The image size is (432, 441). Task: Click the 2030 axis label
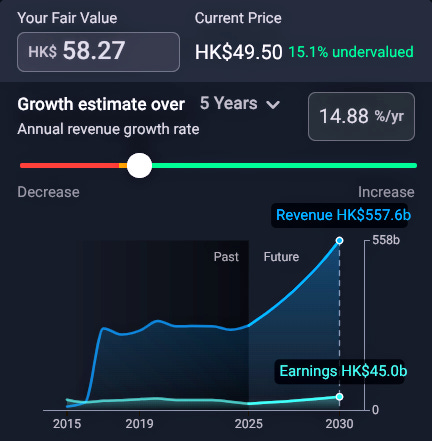tap(339, 424)
